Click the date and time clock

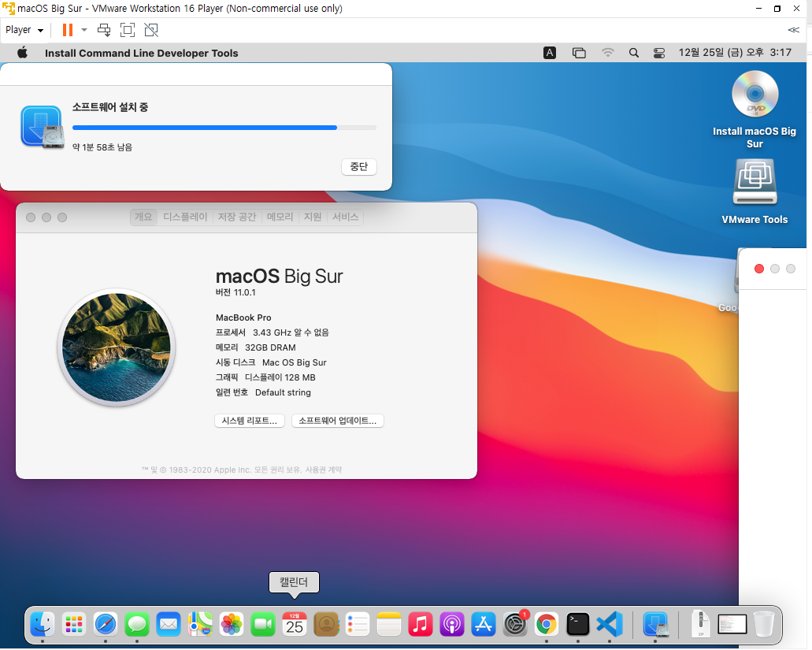coord(735,53)
